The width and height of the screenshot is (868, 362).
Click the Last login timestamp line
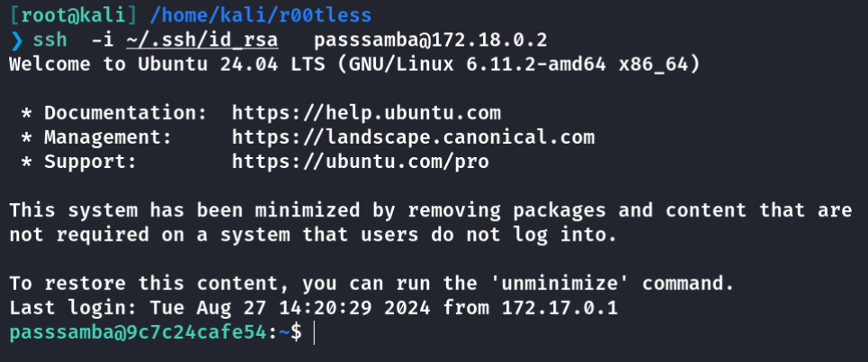tap(313, 308)
